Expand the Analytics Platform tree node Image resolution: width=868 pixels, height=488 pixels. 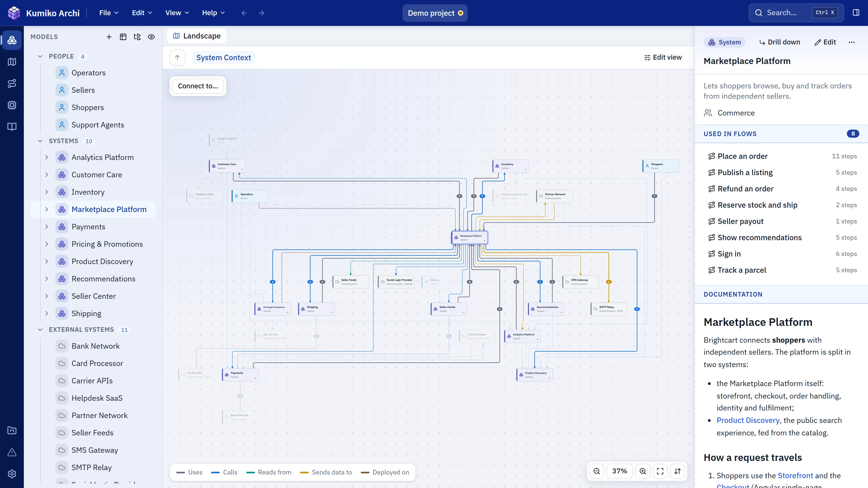tap(47, 157)
